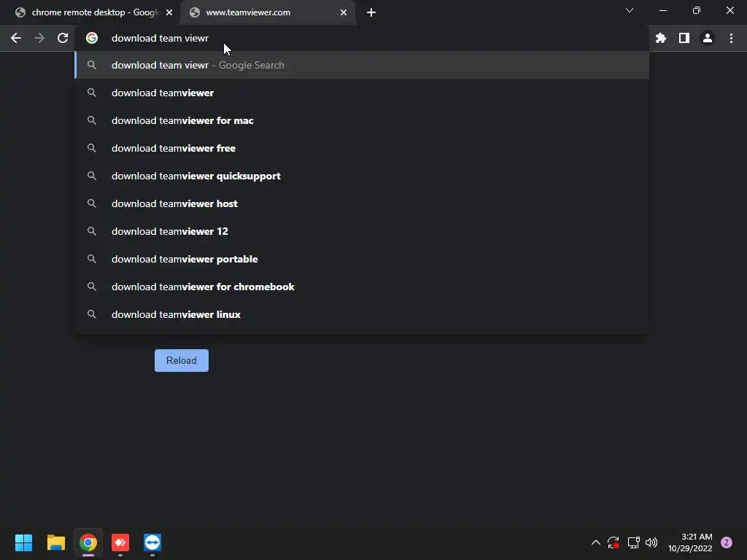Open the TeamViewer taskbar icon
The height and width of the screenshot is (560, 747).
point(152,542)
